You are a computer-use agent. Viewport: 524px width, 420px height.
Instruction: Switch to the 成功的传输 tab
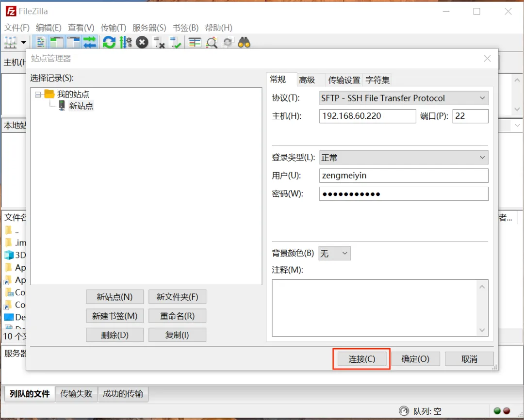click(x=123, y=394)
